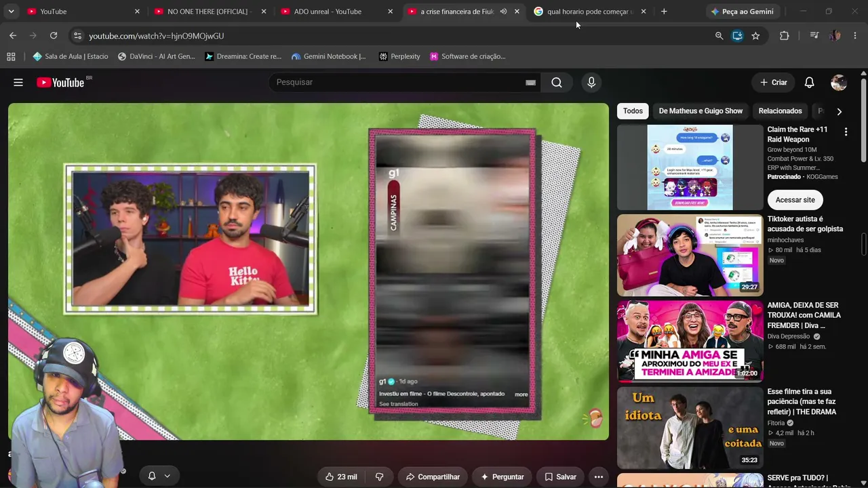Go back to the previous page
The image size is (868, 488).
[13, 35]
